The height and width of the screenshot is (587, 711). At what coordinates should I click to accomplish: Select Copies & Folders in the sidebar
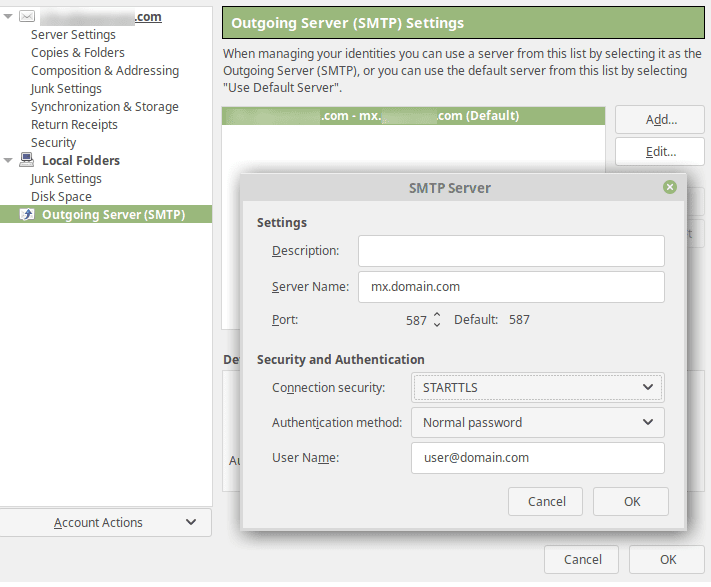77,53
